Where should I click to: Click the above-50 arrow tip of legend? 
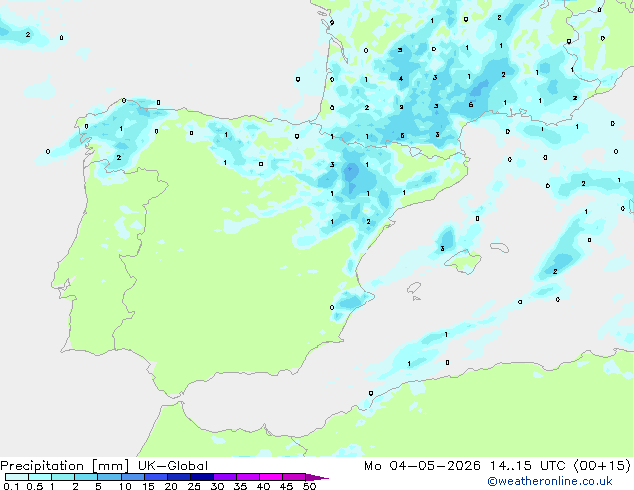(x=317, y=477)
